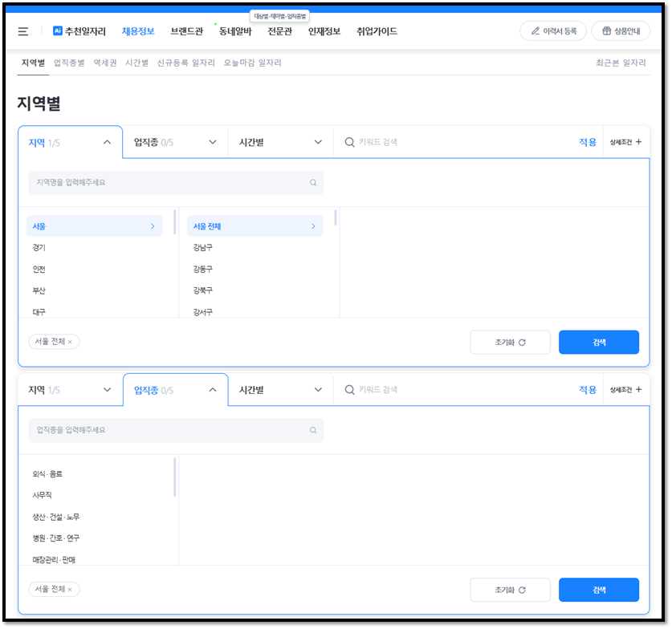Click the search icon in the 지역명 input
This screenshot has width=672, height=629.
tap(313, 182)
